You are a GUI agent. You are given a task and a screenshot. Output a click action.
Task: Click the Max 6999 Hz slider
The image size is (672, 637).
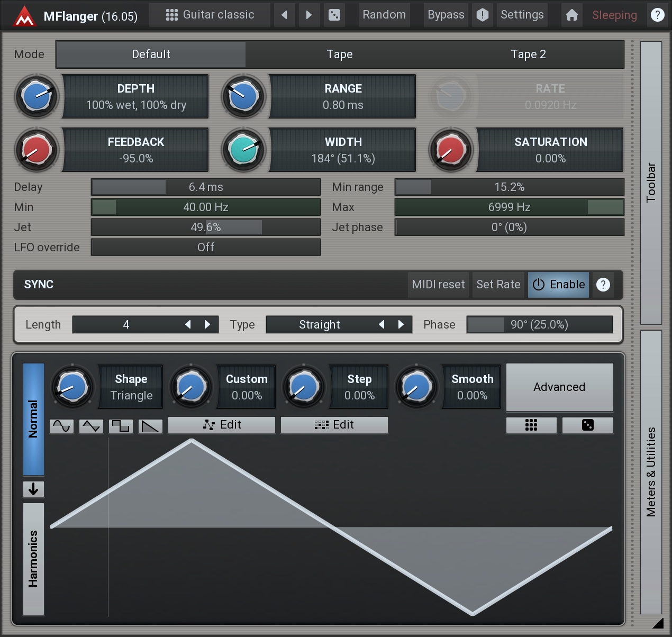pyautogui.click(x=510, y=207)
